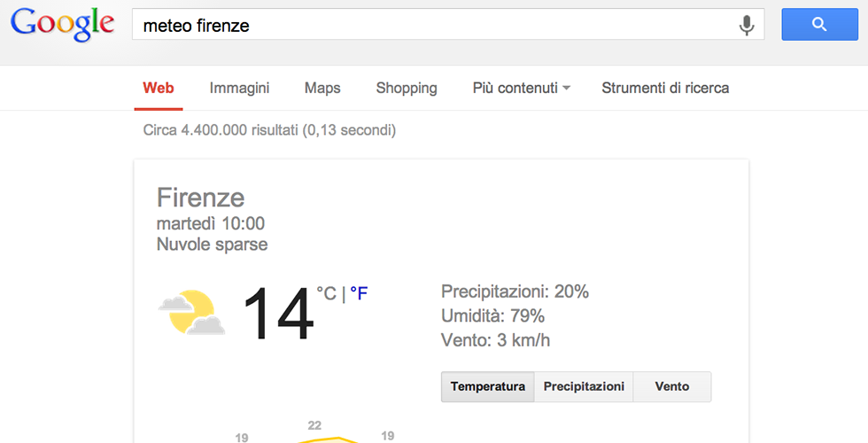Show the Temperatura chart
868x443 pixels.
488,386
